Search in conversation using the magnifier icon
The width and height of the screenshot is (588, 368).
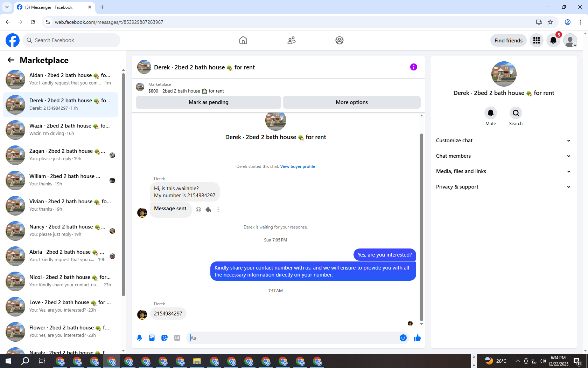coord(516,113)
